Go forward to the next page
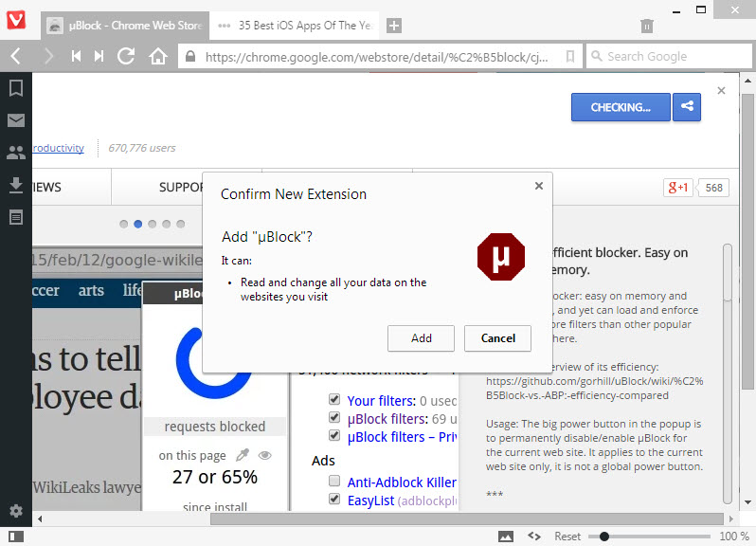Image resolution: width=756 pixels, height=546 pixels. click(x=48, y=57)
